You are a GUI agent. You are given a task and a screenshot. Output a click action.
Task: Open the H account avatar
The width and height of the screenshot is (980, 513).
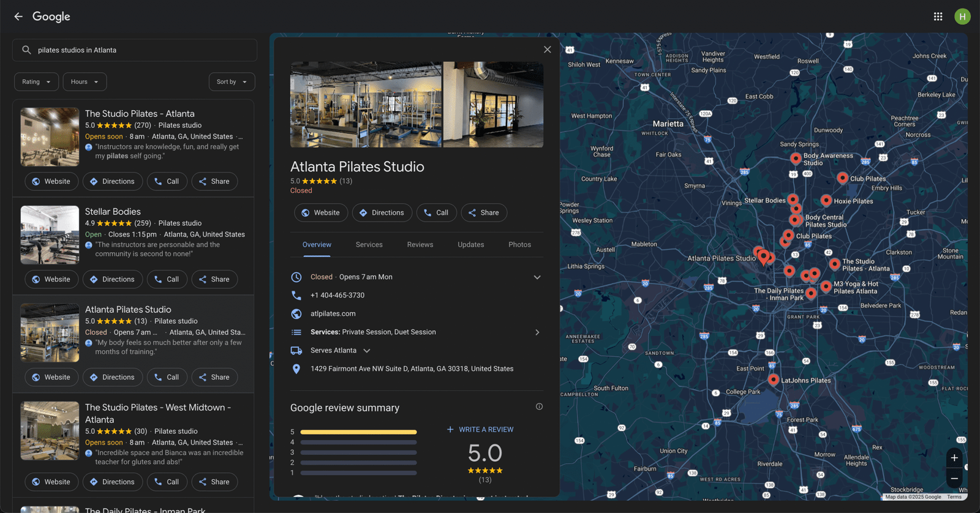point(962,17)
